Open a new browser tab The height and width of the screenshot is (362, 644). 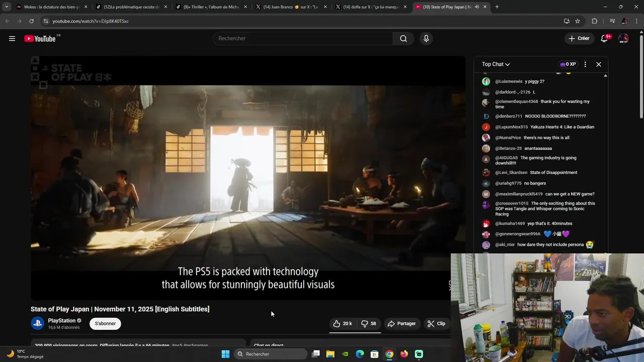coord(497,7)
